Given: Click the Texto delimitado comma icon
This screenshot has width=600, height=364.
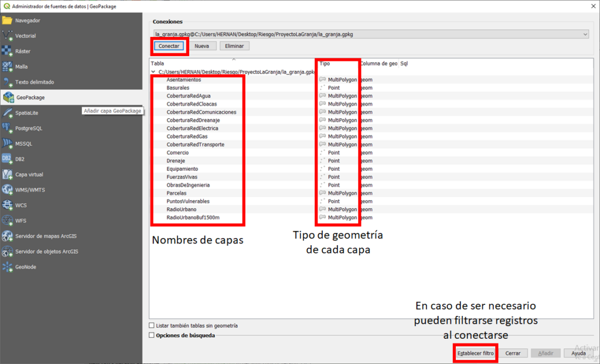Looking at the screenshot, I should (x=7, y=82).
